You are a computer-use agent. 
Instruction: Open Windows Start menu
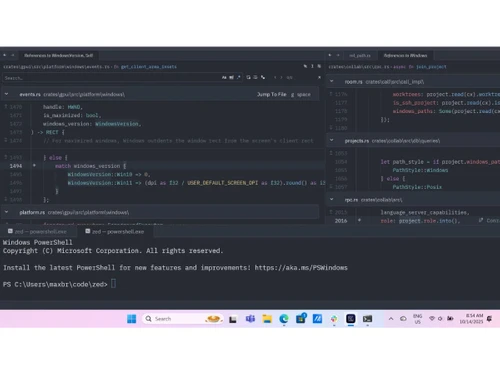(132, 319)
